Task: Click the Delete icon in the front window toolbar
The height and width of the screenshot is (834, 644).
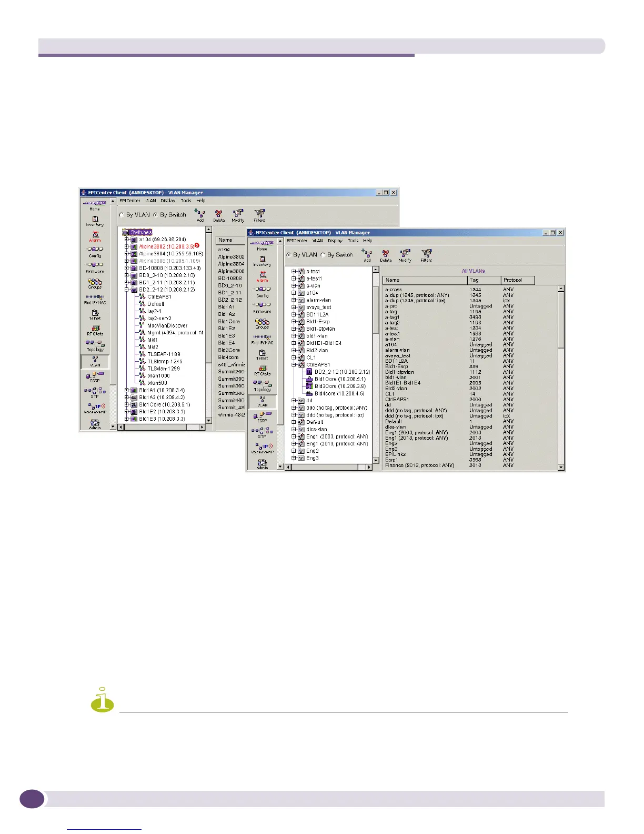Action: point(386,255)
